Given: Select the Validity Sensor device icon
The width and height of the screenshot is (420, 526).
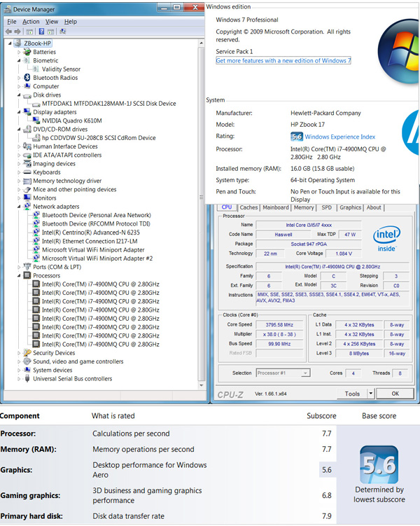Looking at the screenshot, I should (36, 69).
